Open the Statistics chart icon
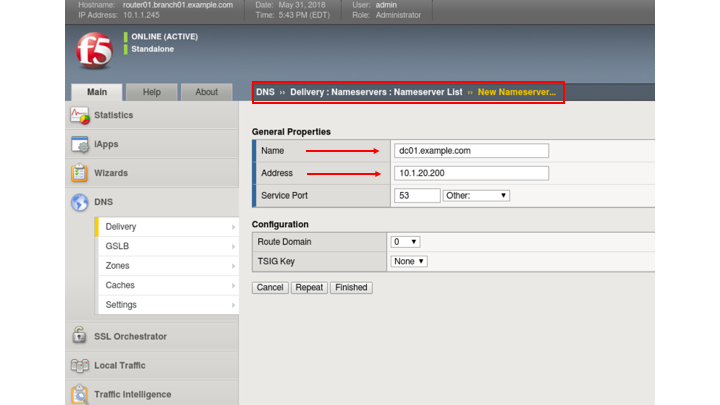The width and height of the screenshot is (720, 405). 79,115
